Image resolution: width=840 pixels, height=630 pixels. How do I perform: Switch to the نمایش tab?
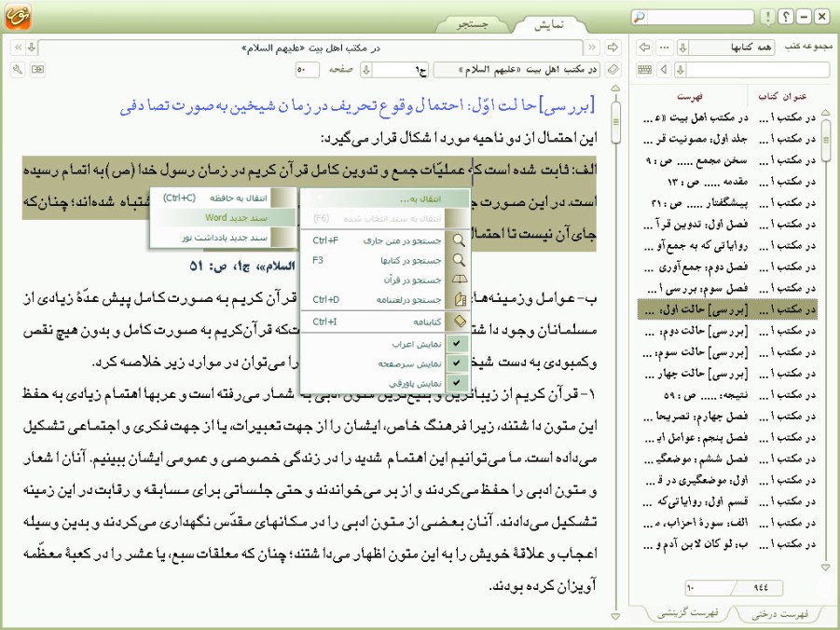tap(548, 24)
